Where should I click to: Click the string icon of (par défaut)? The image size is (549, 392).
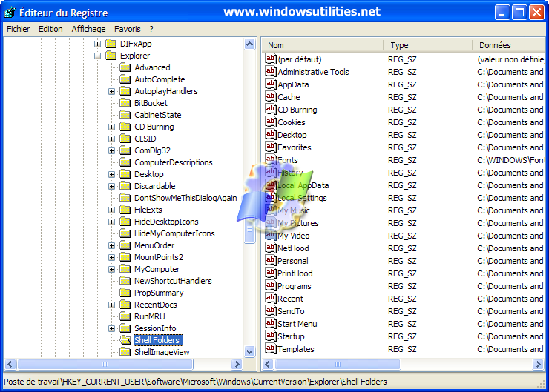(x=271, y=59)
